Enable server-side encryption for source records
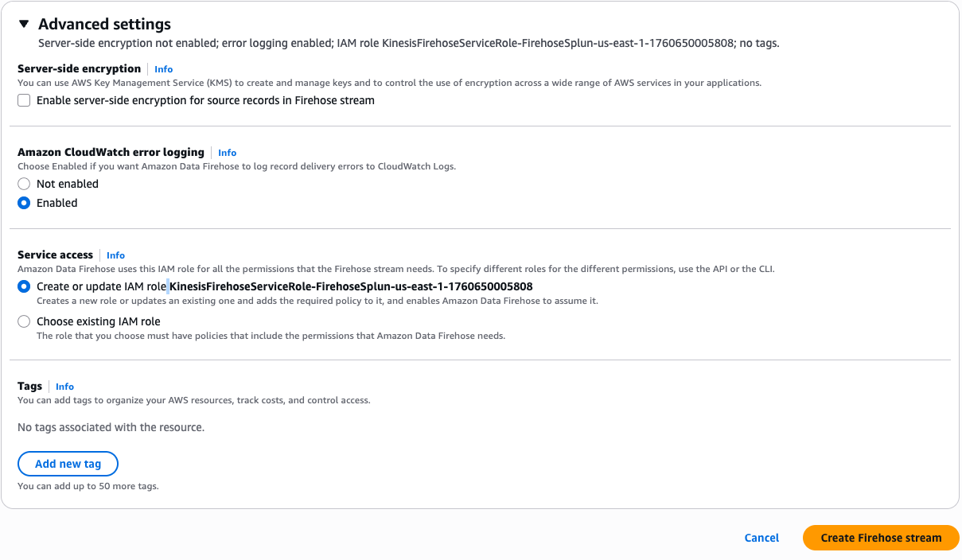962x560 pixels. coord(23,100)
